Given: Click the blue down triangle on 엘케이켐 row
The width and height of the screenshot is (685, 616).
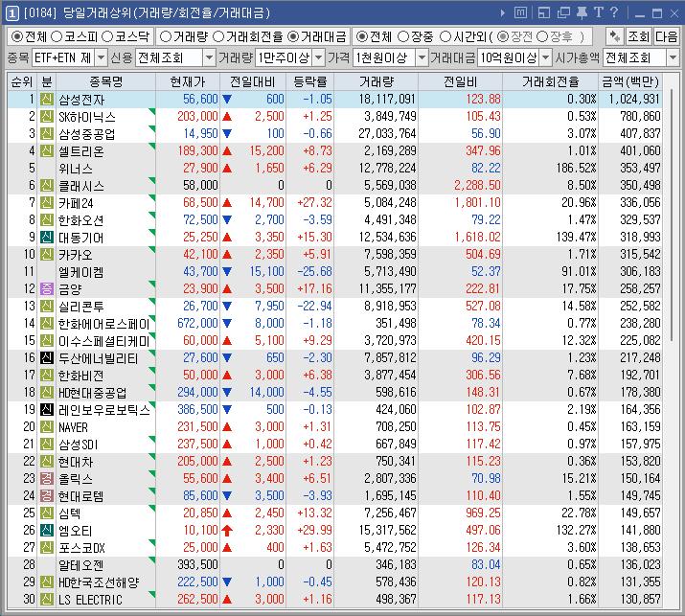Looking at the screenshot, I should coord(227,271).
